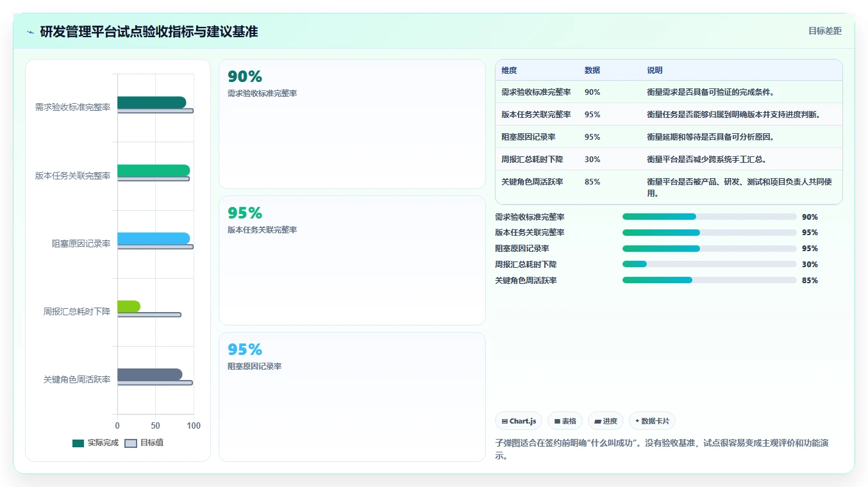Image resolution: width=868 pixels, height=487 pixels.
Task: Click the page title 研发管理平台试点验收指标与建议基准
Action: pyautogui.click(x=149, y=31)
